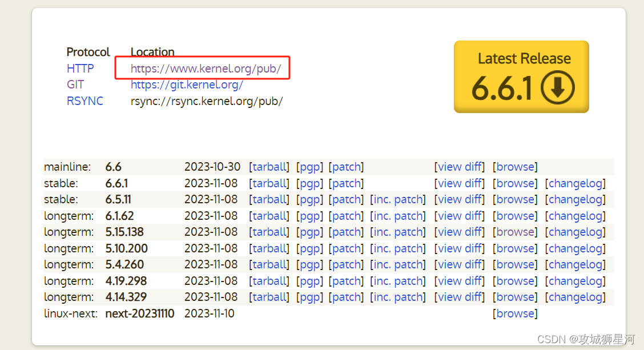Browse stable 6.6.1 source
Image resolution: width=644 pixels, height=350 pixels.
pyautogui.click(x=515, y=183)
